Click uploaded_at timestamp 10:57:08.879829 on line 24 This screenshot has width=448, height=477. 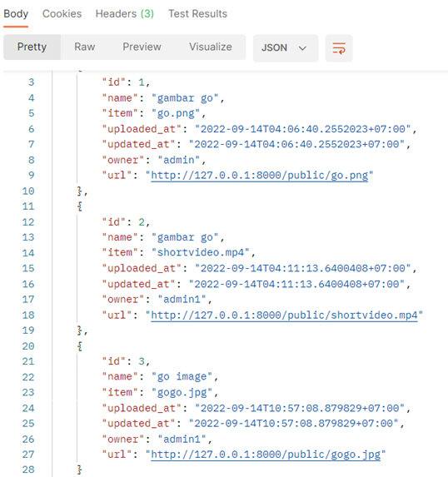(300, 408)
